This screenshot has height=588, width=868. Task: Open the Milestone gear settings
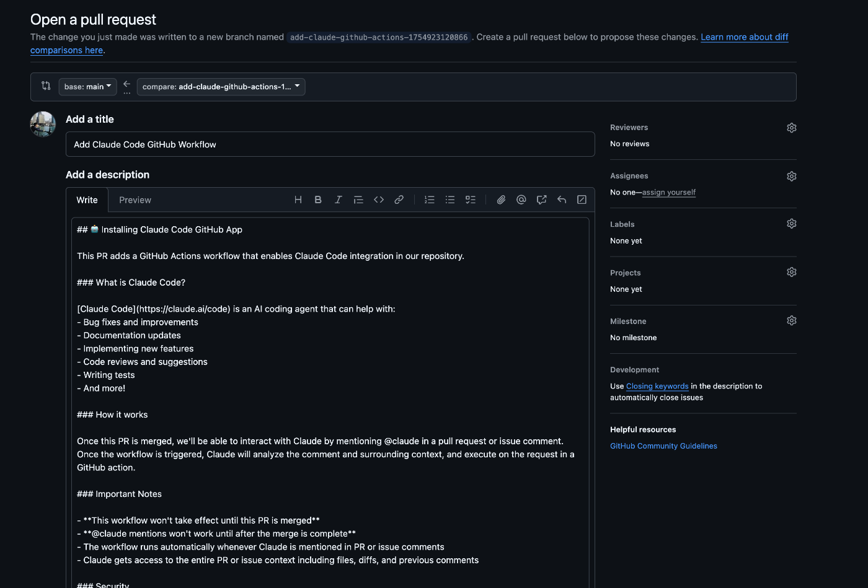click(x=792, y=320)
